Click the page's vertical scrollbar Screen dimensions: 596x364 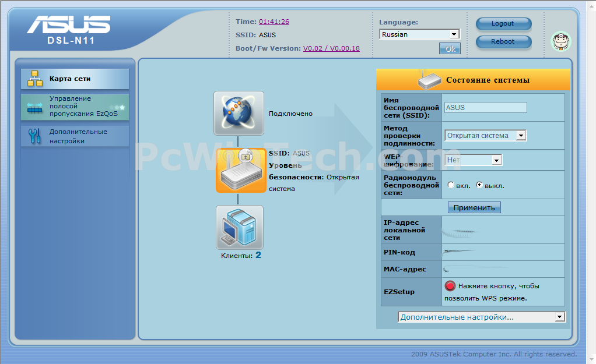point(592,182)
